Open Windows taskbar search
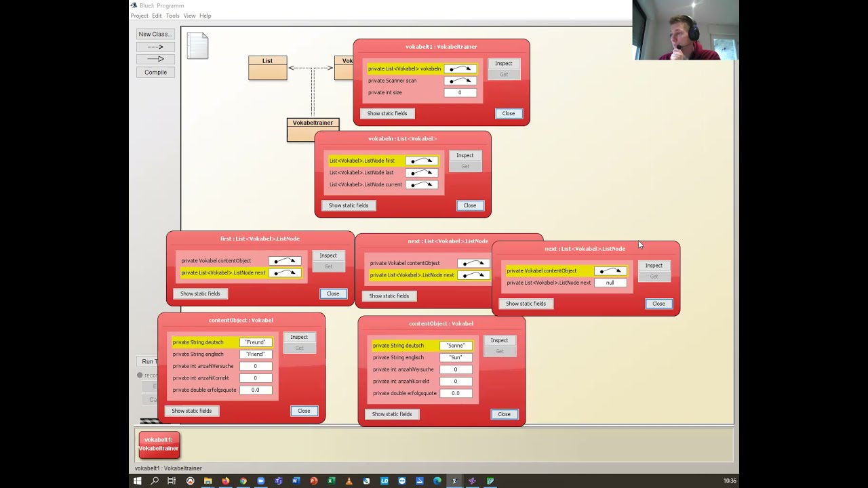Viewport: 868px width, 488px height. (x=155, y=481)
